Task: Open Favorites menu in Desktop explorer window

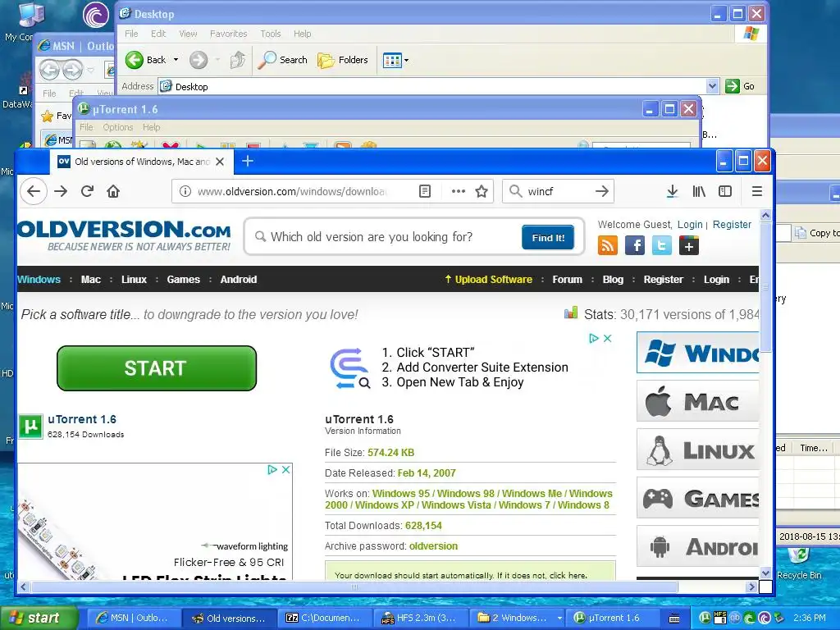Action: tap(228, 34)
